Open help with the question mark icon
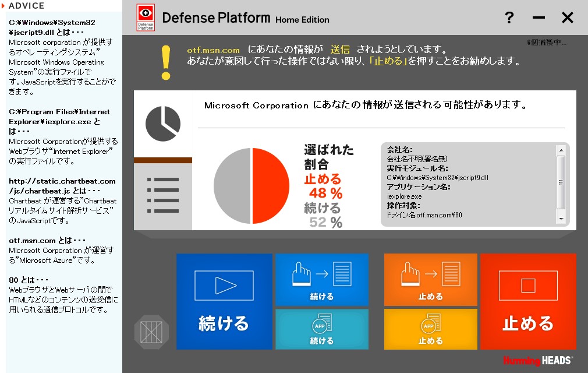 tap(509, 18)
